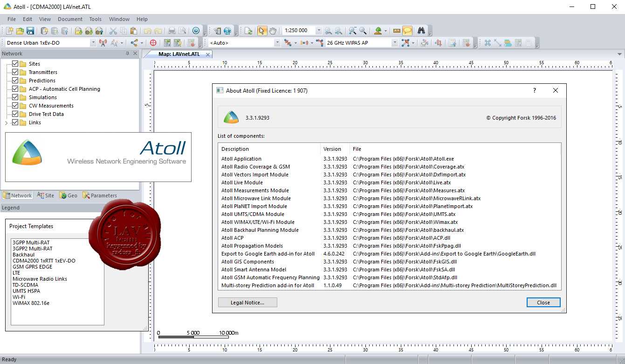
Task: Open a file with the folder icon
Action: pos(20,31)
